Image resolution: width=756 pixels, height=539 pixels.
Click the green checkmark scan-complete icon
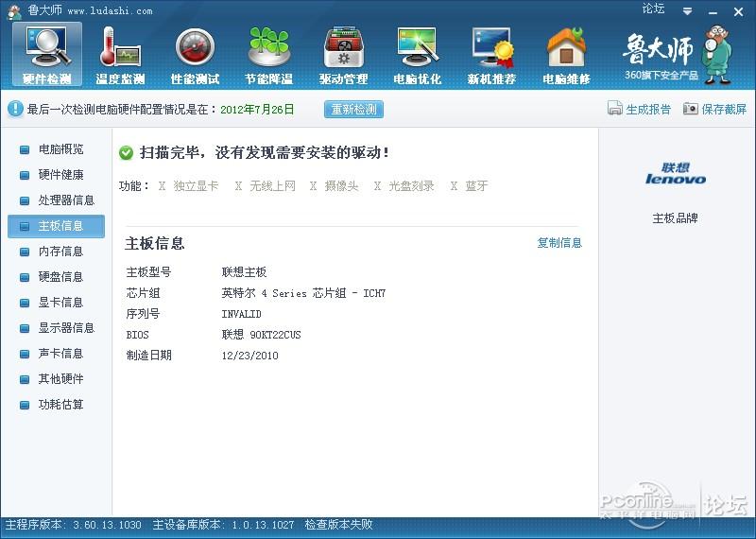[x=126, y=153]
